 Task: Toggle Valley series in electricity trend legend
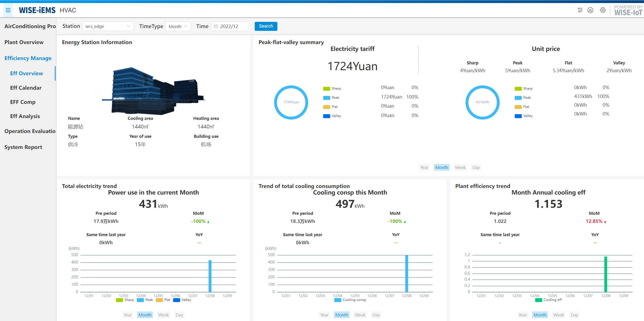pyautogui.click(x=182, y=300)
